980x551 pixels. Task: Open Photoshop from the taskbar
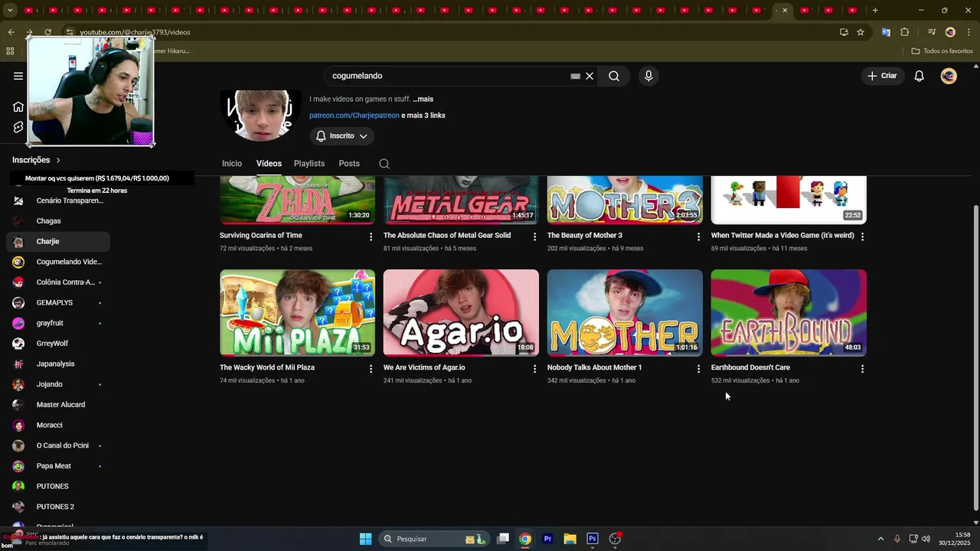[x=592, y=539]
